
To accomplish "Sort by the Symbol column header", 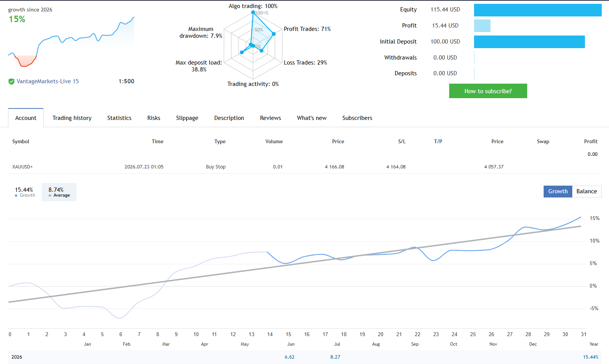I will click(x=21, y=141).
